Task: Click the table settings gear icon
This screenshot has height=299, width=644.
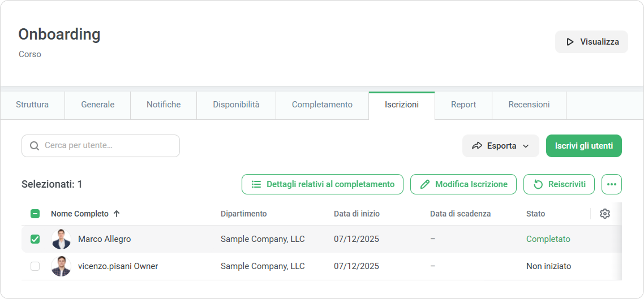Action: coord(604,214)
